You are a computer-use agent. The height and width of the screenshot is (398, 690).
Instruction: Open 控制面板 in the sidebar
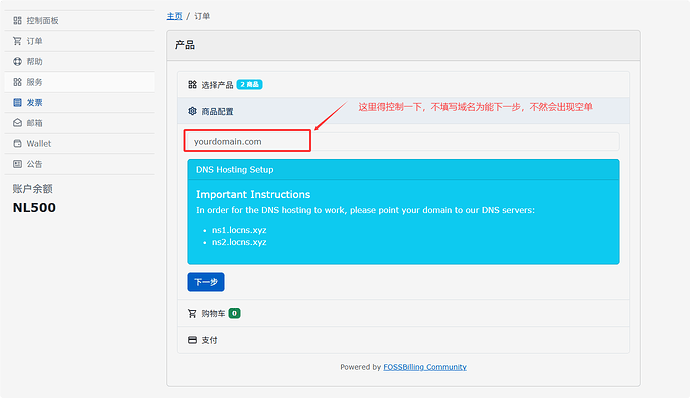click(80, 20)
